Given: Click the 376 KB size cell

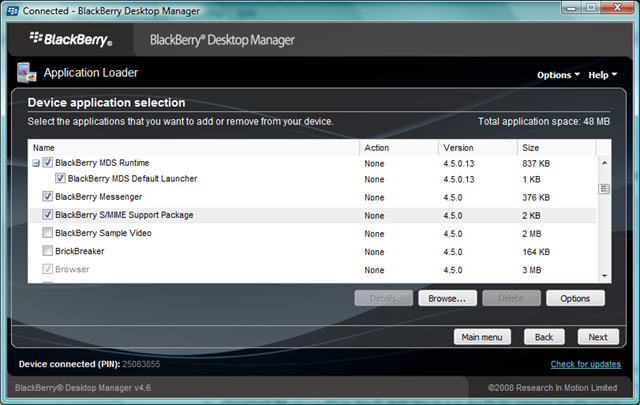Looking at the screenshot, I should point(536,198).
